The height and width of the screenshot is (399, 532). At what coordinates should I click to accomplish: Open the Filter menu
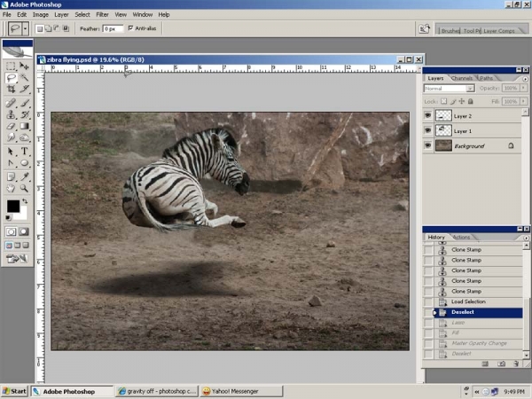(102, 14)
